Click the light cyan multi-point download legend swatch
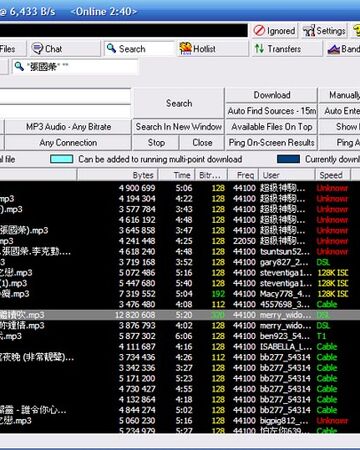The image size is (360, 450). (62, 159)
